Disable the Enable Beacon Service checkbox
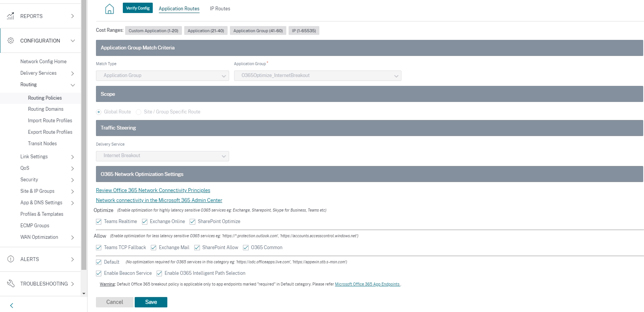644x312 pixels. (x=99, y=273)
